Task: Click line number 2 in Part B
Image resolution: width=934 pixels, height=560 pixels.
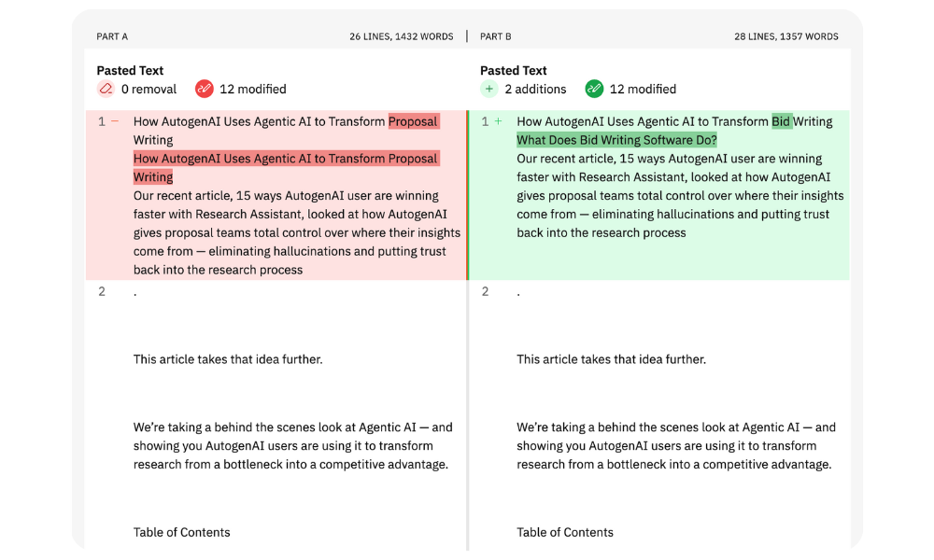Action: tap(485, 291)
